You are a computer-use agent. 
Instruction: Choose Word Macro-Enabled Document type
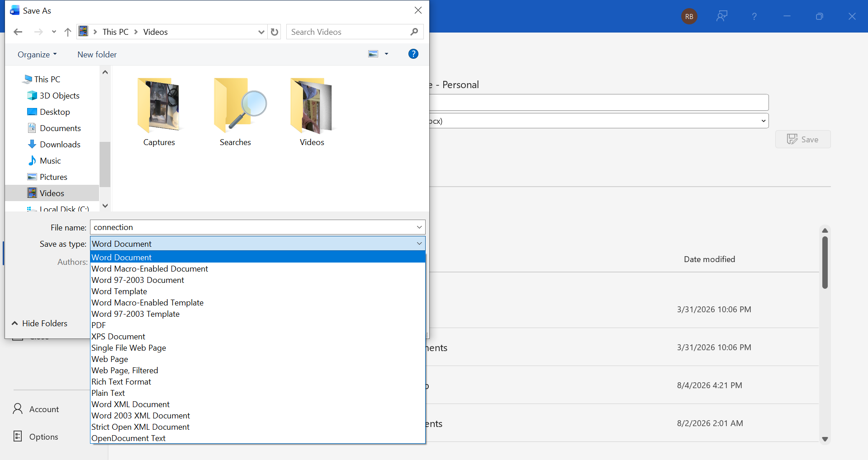[x=258, y=269]
